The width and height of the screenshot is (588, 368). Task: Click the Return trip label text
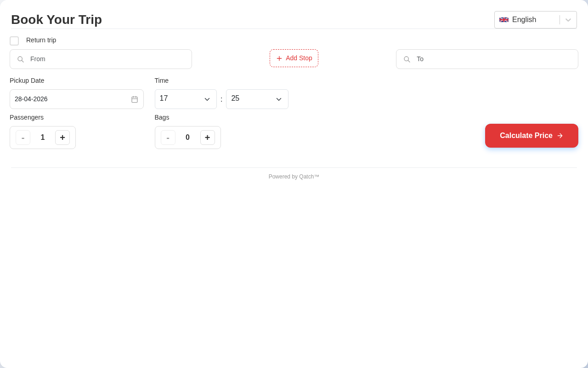[x=41, y=40]
